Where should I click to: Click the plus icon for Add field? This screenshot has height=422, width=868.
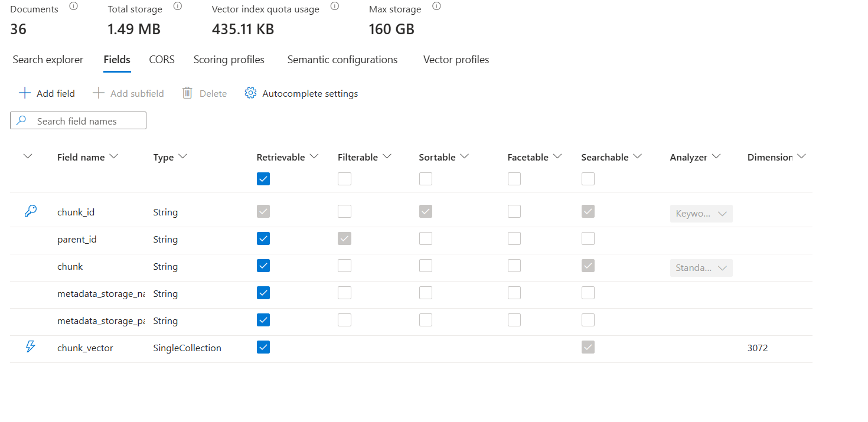pyautogui.click(x=24, y=93)
